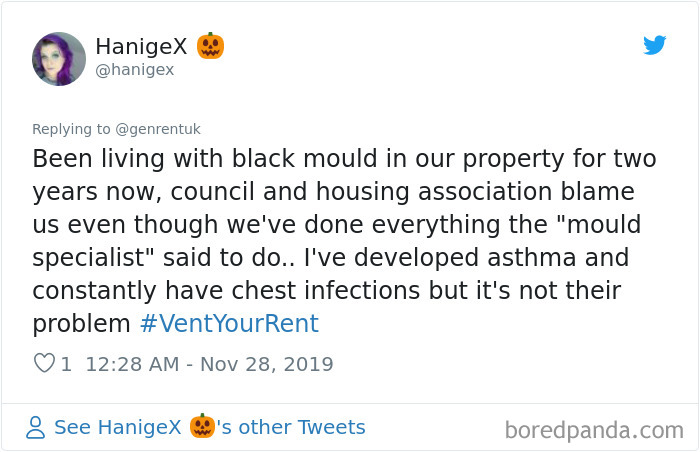Click the Twitter bird logo icon
700x452 pixels.
pyautogui.click(x=654, y=45)
